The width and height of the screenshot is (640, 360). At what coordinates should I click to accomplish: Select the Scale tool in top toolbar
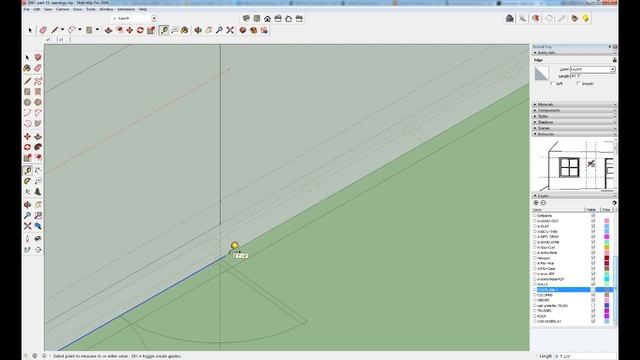(x=151, y=30)
